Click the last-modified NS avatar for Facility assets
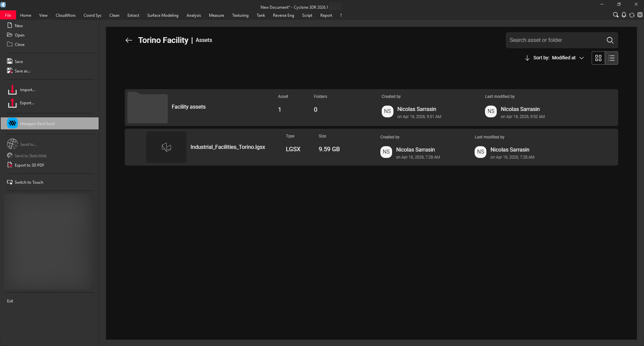644x346 pixels. coord(491,111)
